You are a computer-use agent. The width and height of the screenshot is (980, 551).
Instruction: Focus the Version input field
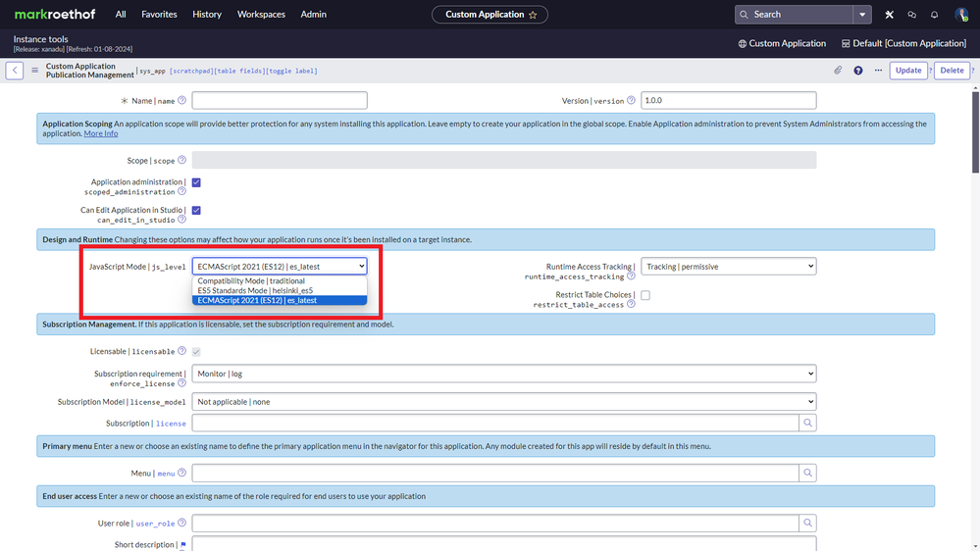[x=729, y=101]
